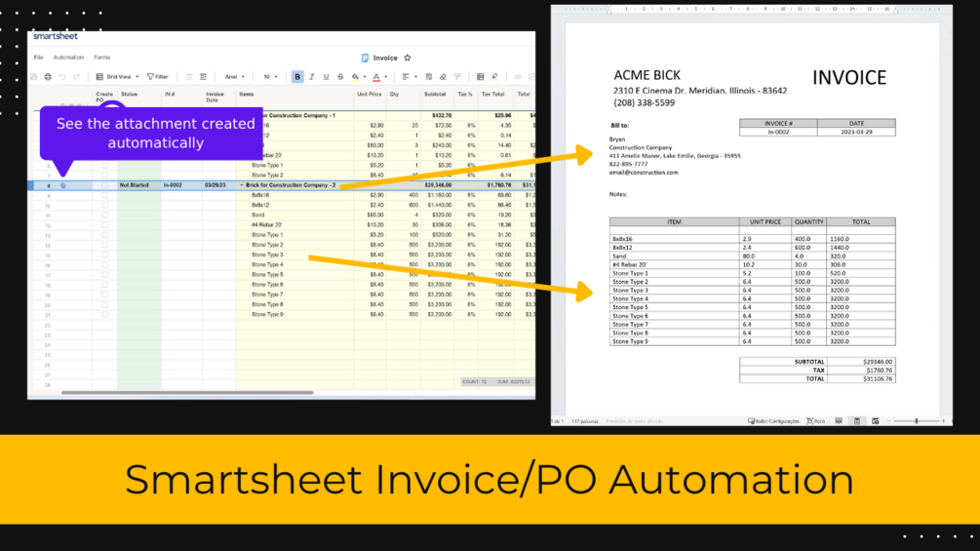
Task: Click the smartsheet logo
Action: click(56, 36)
